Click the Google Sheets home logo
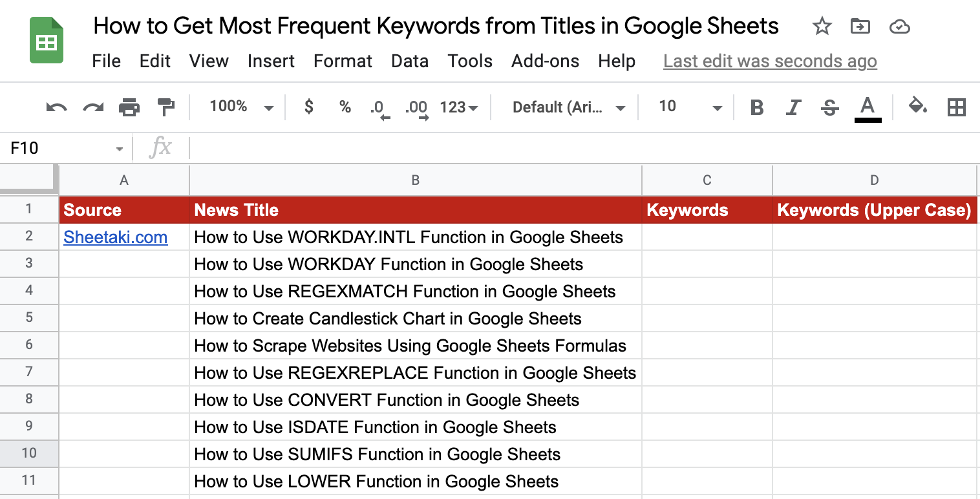Image resolution: width=980 pixels, height=499 pixels. coord(47,40)
